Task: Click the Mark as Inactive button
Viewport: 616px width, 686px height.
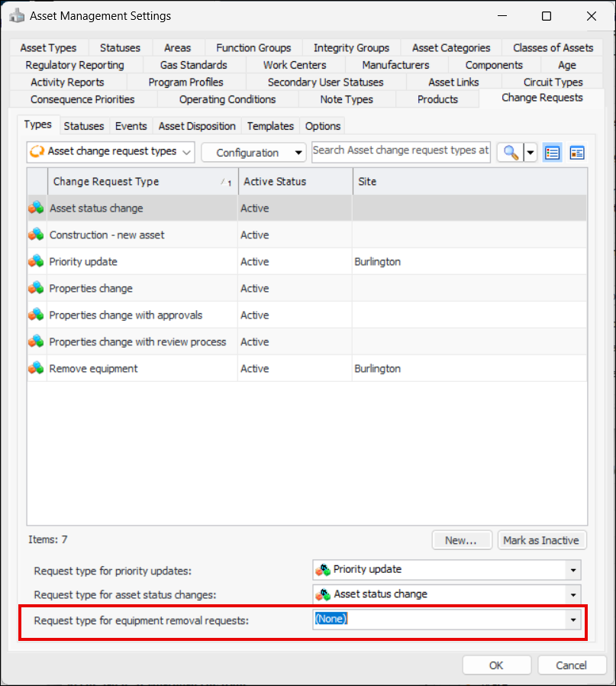Action: [542, 540]
